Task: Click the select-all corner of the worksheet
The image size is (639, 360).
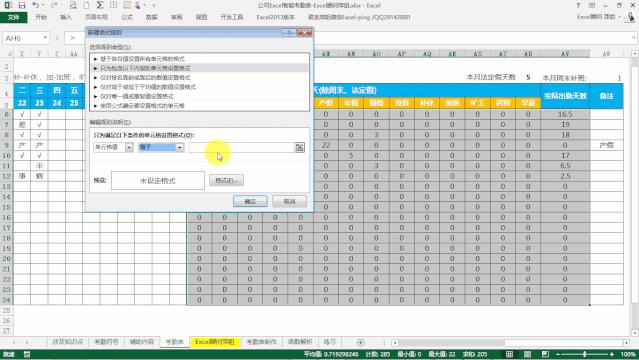Action: (8, 53)
